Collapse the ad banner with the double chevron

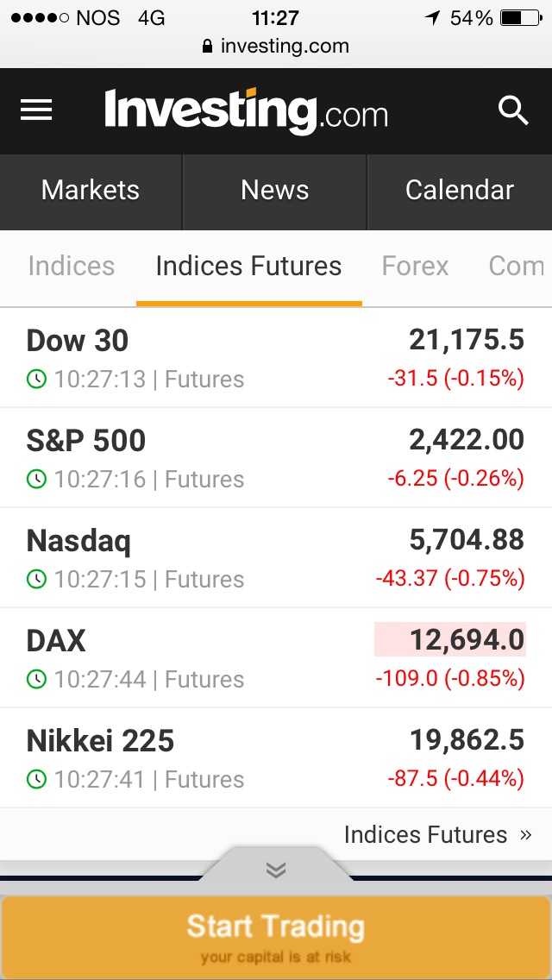tap(276, 870)
